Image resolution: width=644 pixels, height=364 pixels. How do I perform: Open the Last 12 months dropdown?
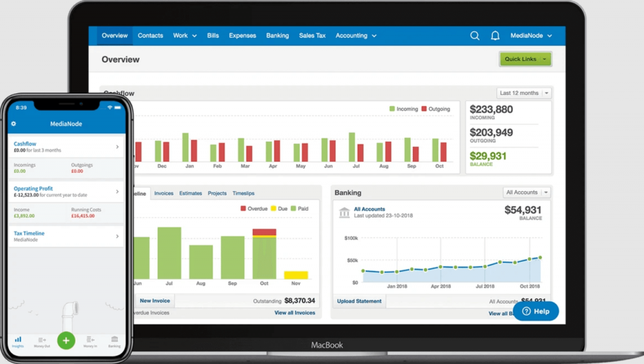coord(523,93)
